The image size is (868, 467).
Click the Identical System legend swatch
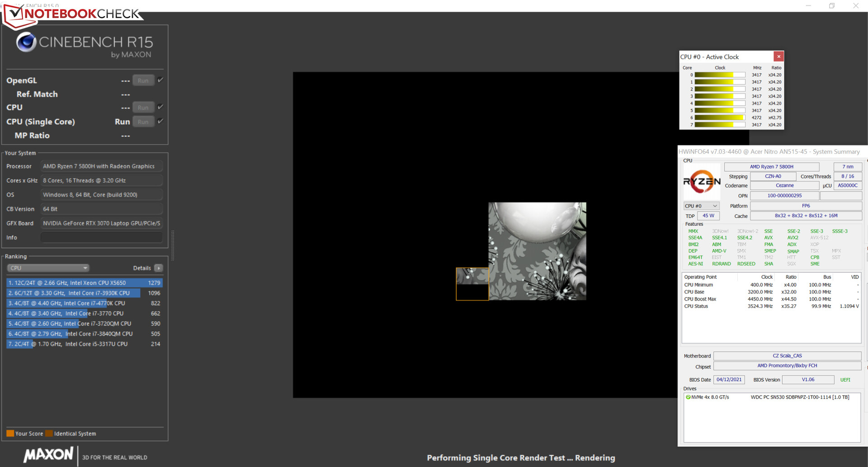(x=49, y=434)
